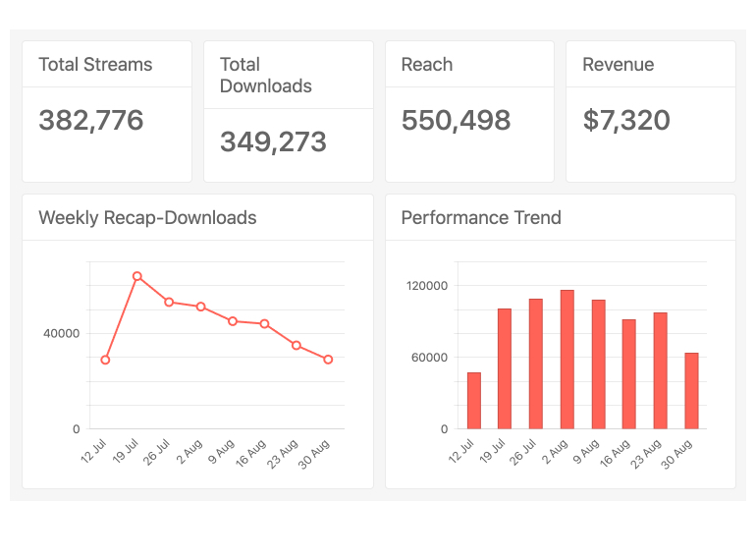Click the Total Downloads card title

click(x=266, y=76)
